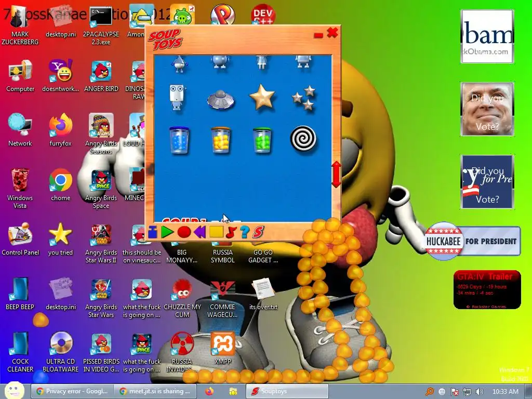Click the 'for Pre' Did you Vote gadget
This screenshot has width=532, height=399.
point(487,182)
